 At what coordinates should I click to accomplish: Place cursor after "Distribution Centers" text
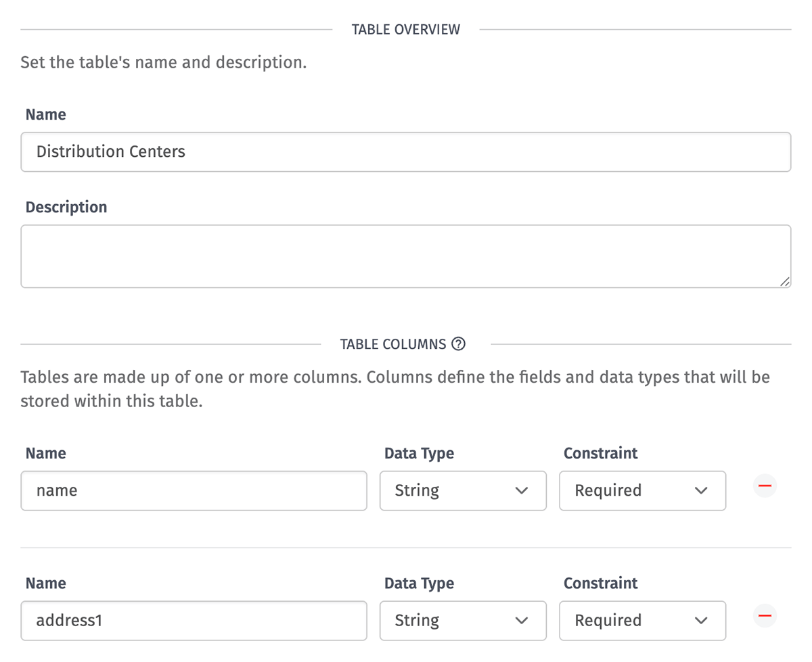click(186, 151)
